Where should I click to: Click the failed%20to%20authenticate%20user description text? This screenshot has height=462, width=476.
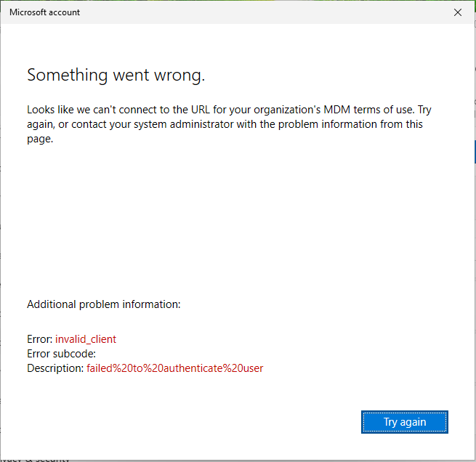point(174,368)
